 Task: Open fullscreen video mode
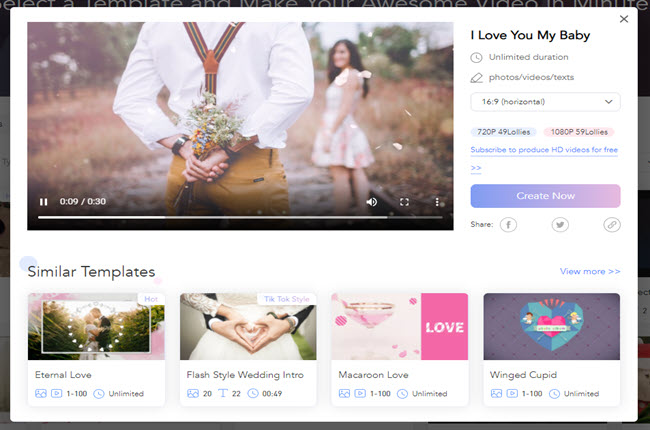(404, 202)
